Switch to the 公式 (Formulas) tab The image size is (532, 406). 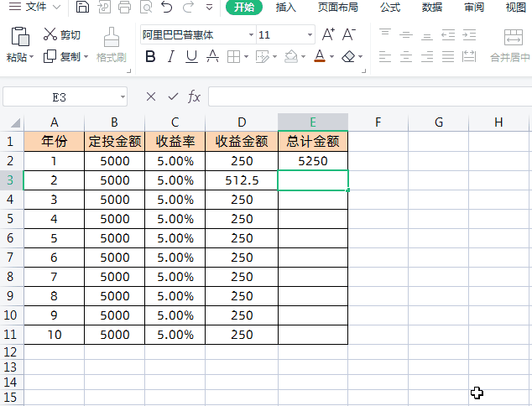(390, 8)
